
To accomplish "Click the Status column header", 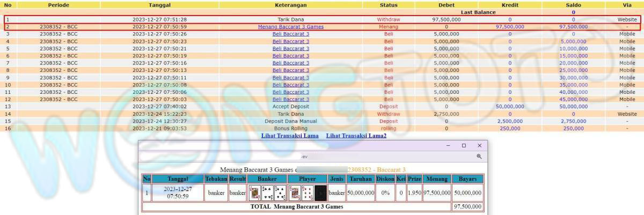I will click(x=389, y=5).
